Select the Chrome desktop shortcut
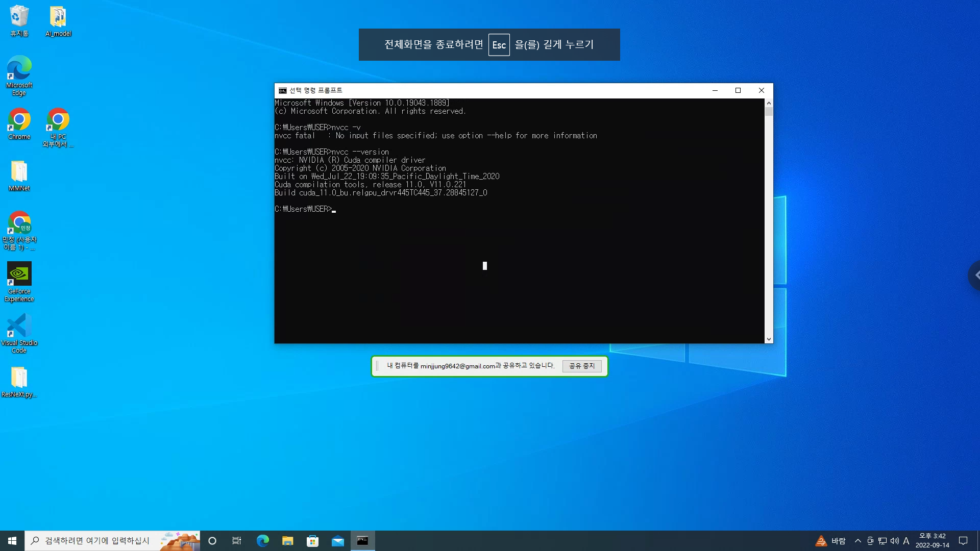Viewport: 980px width, 551px height. tap(19, 124)
